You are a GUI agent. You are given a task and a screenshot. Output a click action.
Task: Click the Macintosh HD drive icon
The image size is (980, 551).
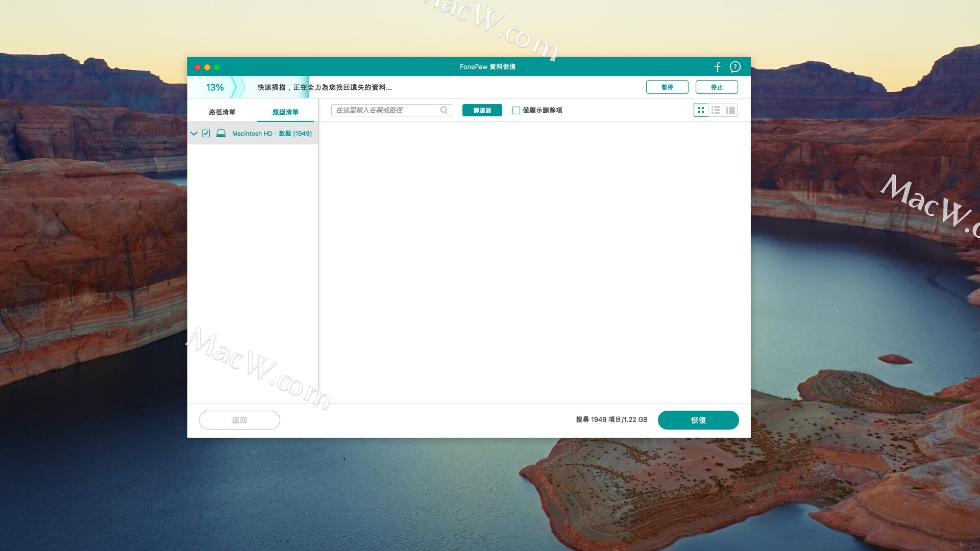pyautogui.click(x=221, y=133)
